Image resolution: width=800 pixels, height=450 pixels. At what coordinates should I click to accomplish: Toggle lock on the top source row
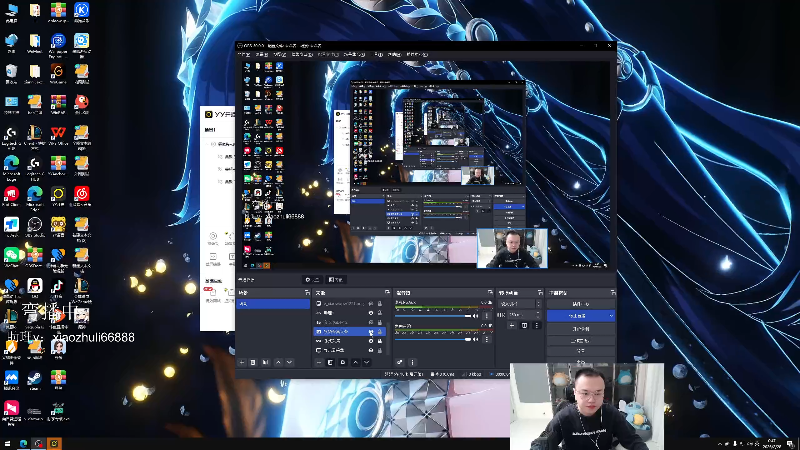click(380, 304)
